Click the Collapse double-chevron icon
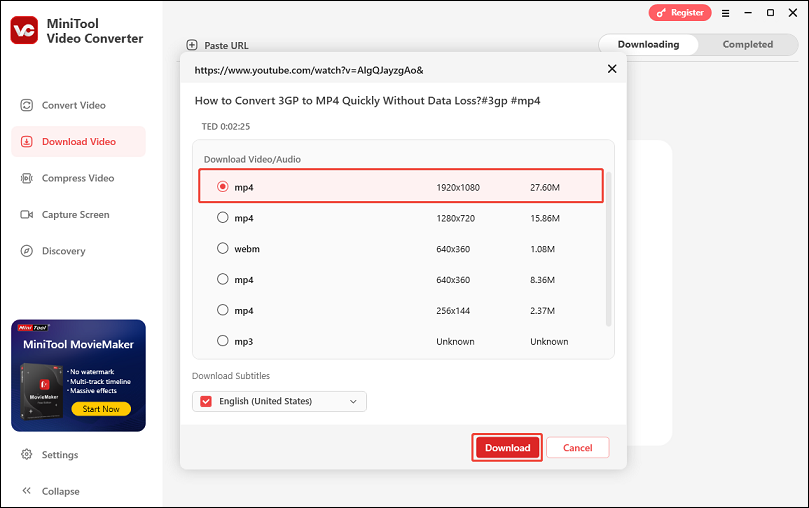The width and height of the screenshot is (809, 508). click(26, 491)
